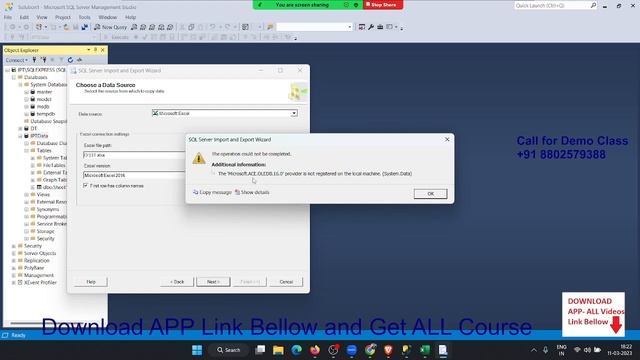Open the Help menu
Screen dimensions: 640x360
tap(130, 17)
